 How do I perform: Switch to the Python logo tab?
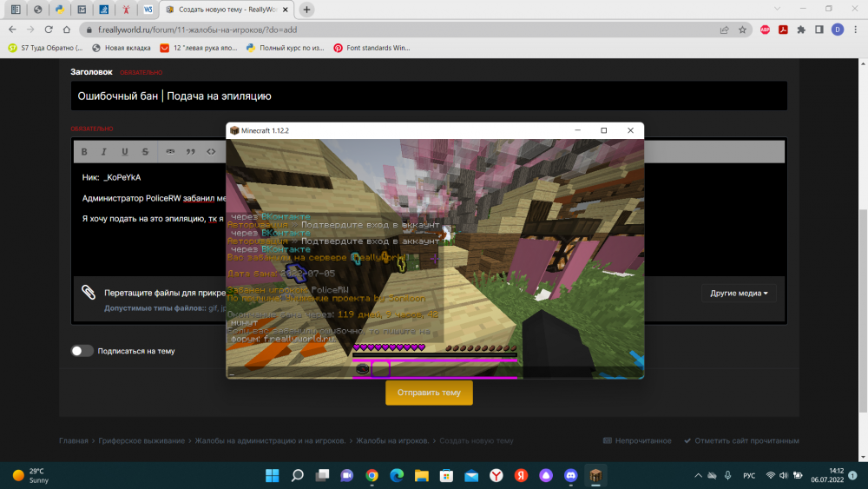59,10
